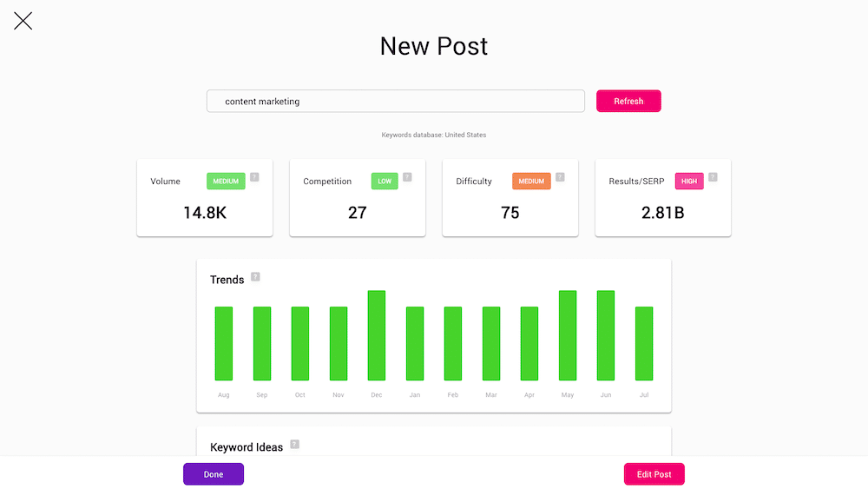The image size is (868, 489).
Task: Click the Feb bar in Trends chart
Action: pyautogui.click(x=453, y=343)
